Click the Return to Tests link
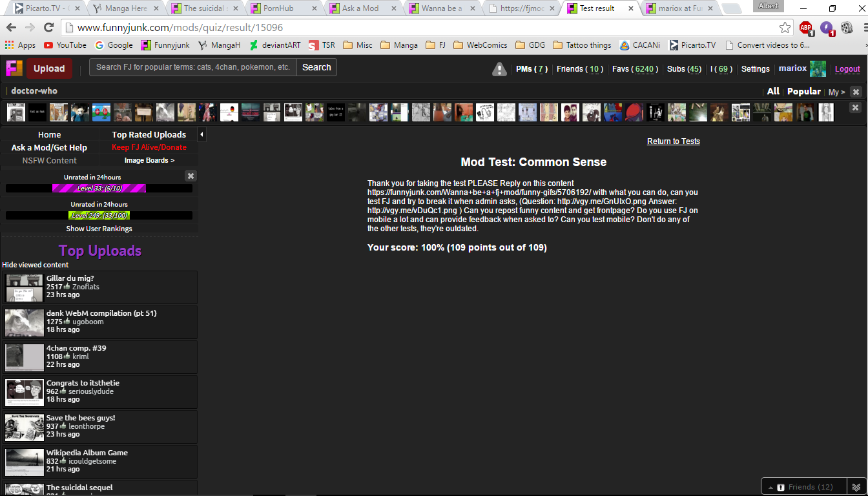This screenshot has width=868, height=496. 673,141
